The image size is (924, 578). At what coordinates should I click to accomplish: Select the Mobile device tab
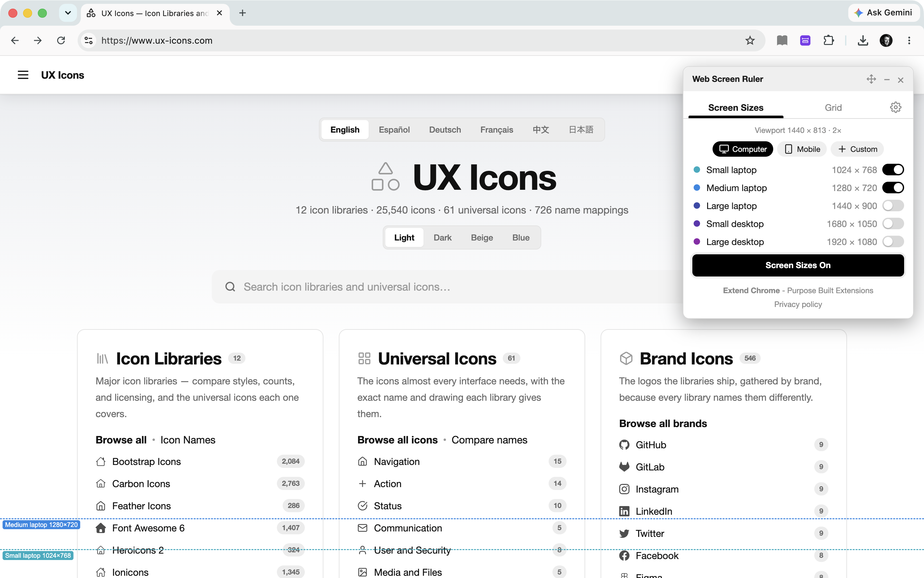coord(802,149)
